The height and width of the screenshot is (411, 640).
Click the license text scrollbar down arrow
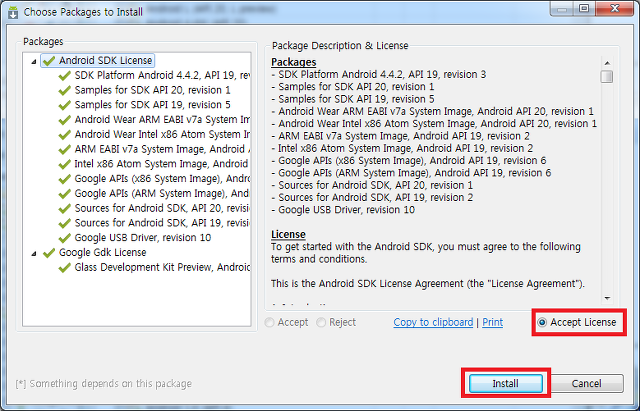coord(607,298)
